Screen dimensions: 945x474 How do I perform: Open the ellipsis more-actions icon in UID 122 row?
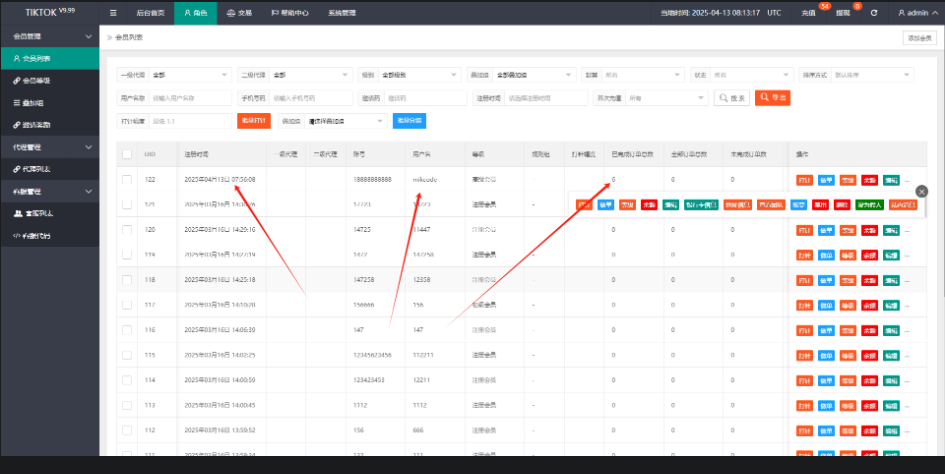(x=907, y=180)
